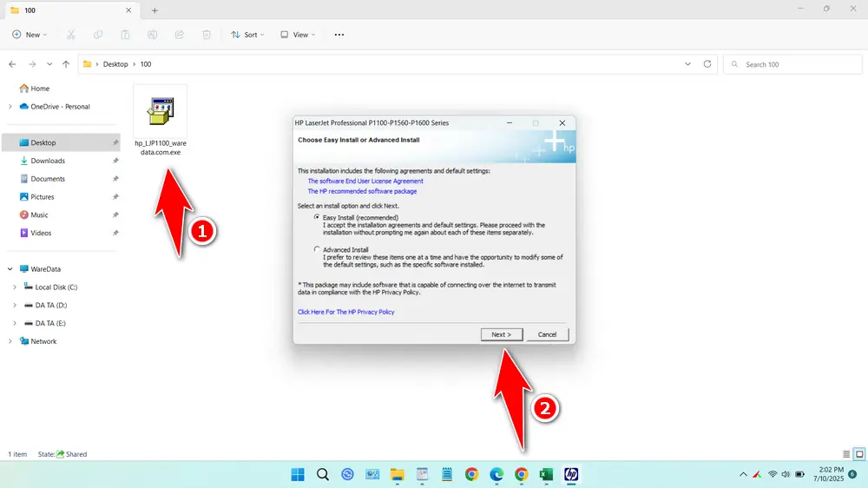
Task: Open the Windows Start menu
Action: 298,474
